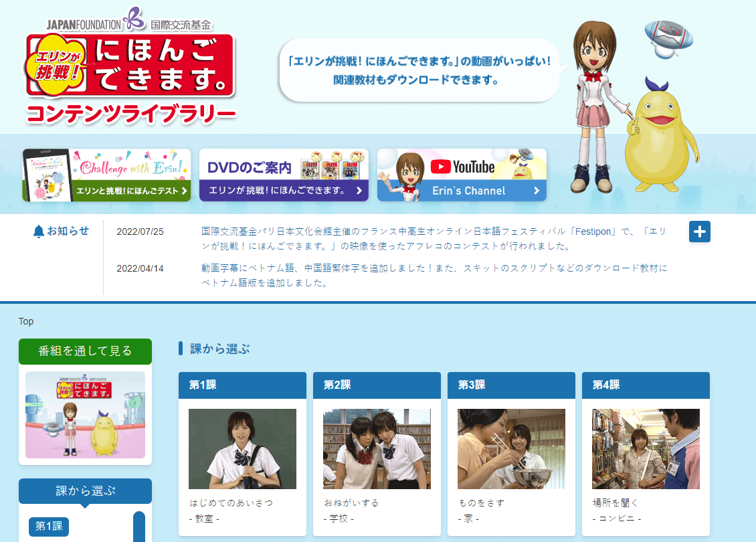Open the 2022/07/25 Festipon news item
The image size is (756, 542).
[x=434, y=239]
